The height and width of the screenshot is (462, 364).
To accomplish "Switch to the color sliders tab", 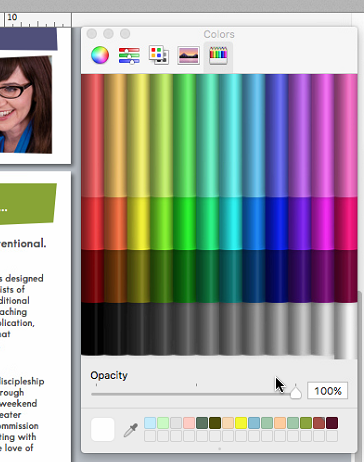I will click(129, 55).
